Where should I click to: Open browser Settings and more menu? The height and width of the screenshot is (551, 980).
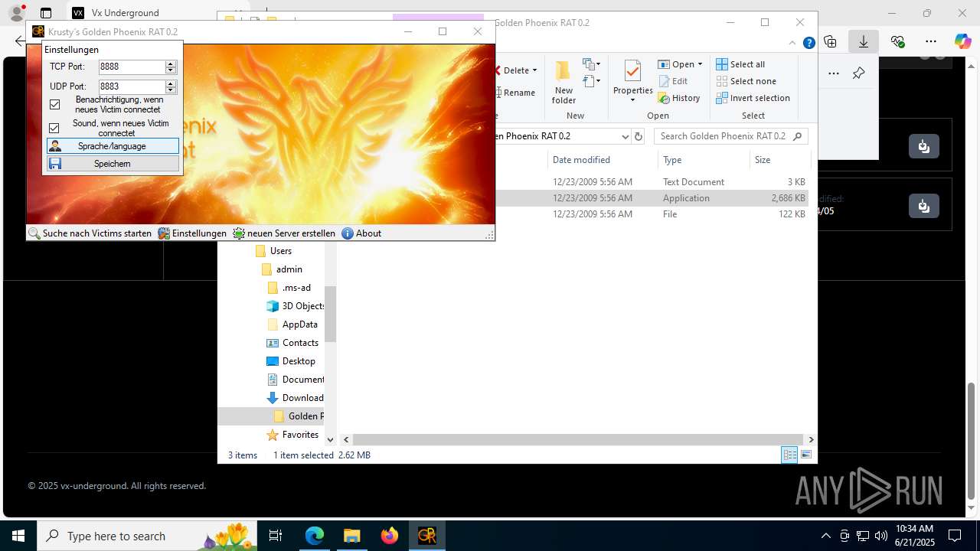[x=931, y=41]
